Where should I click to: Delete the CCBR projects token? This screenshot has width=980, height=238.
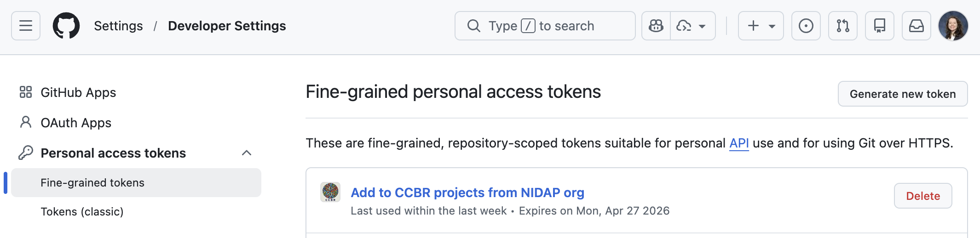tap(922, 196)
